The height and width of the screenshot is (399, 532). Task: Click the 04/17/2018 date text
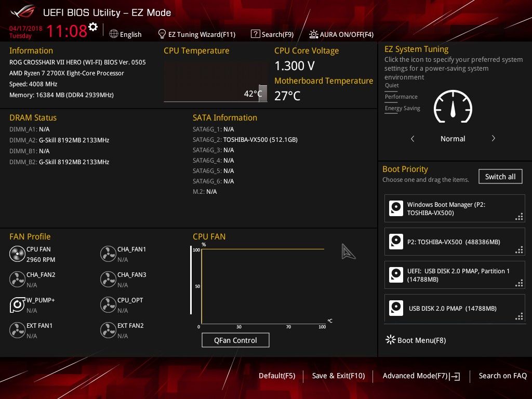coord(26,28)
